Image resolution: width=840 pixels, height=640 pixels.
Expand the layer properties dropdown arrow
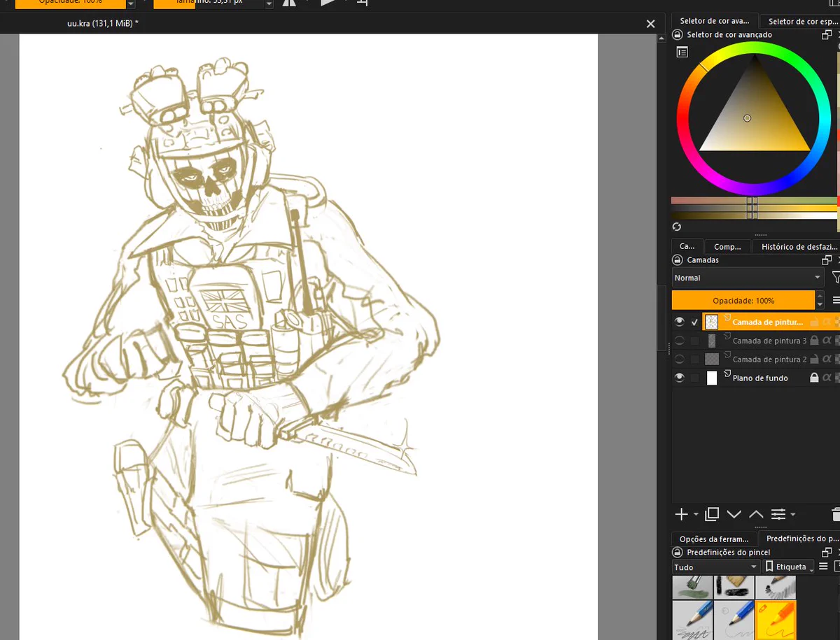[x=792, y=515]
